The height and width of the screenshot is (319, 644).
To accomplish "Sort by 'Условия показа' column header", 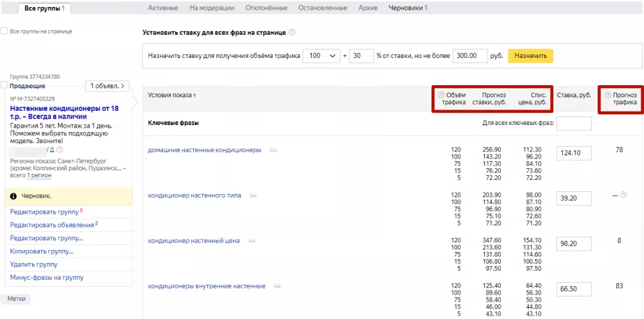I will click(172, 95).
